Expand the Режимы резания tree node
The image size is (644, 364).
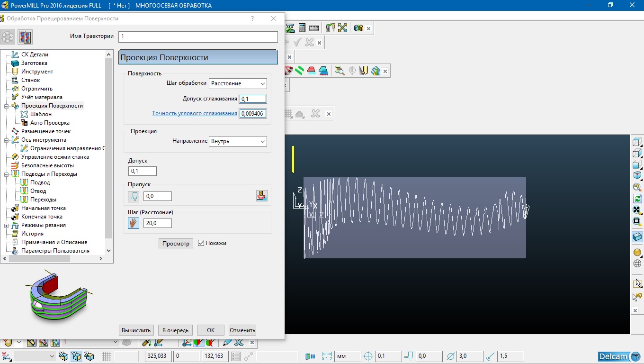[7, 225]
